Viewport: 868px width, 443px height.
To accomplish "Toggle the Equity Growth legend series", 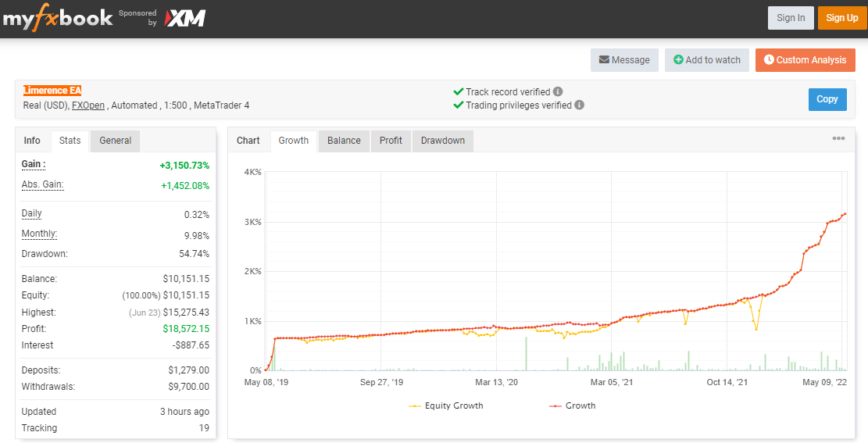I will [445, 406].
